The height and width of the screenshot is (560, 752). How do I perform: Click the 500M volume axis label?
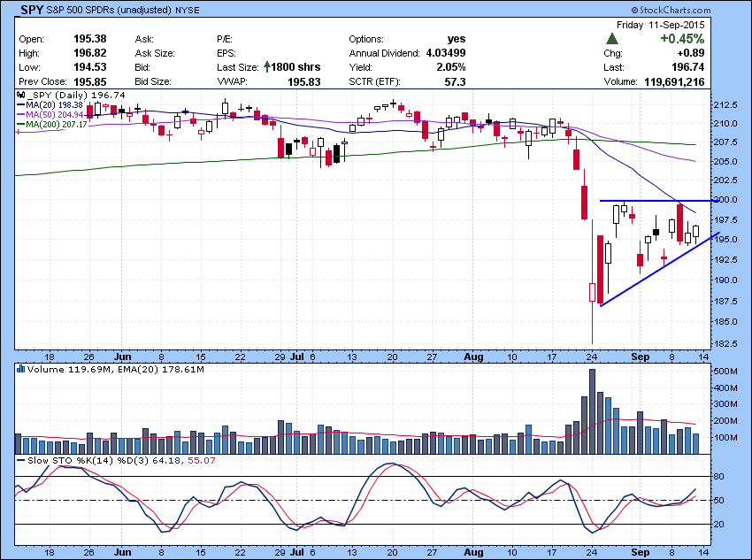725,371
